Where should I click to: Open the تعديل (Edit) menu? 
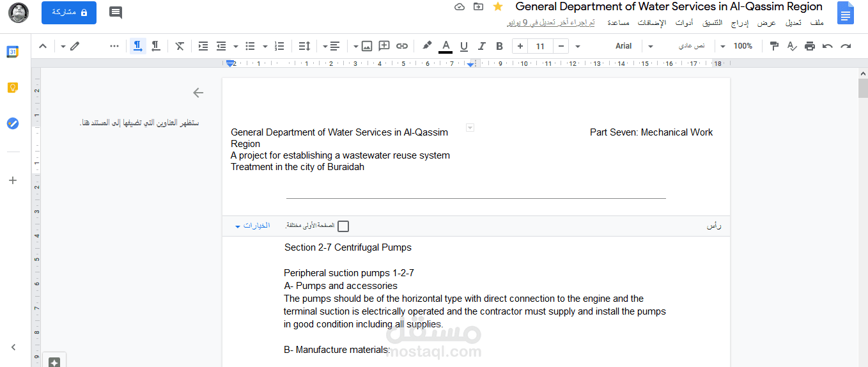(x=794, y=23)
